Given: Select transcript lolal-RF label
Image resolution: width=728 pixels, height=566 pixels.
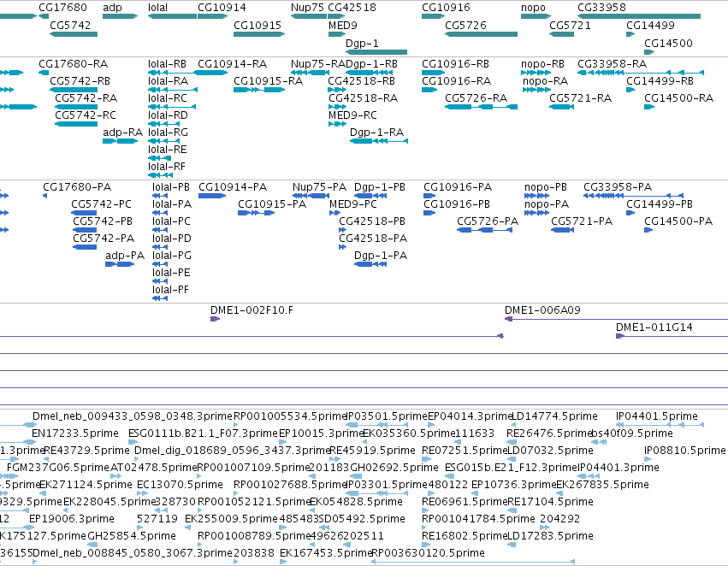Looking at the screenshot, I should click(x=167, y=166).
